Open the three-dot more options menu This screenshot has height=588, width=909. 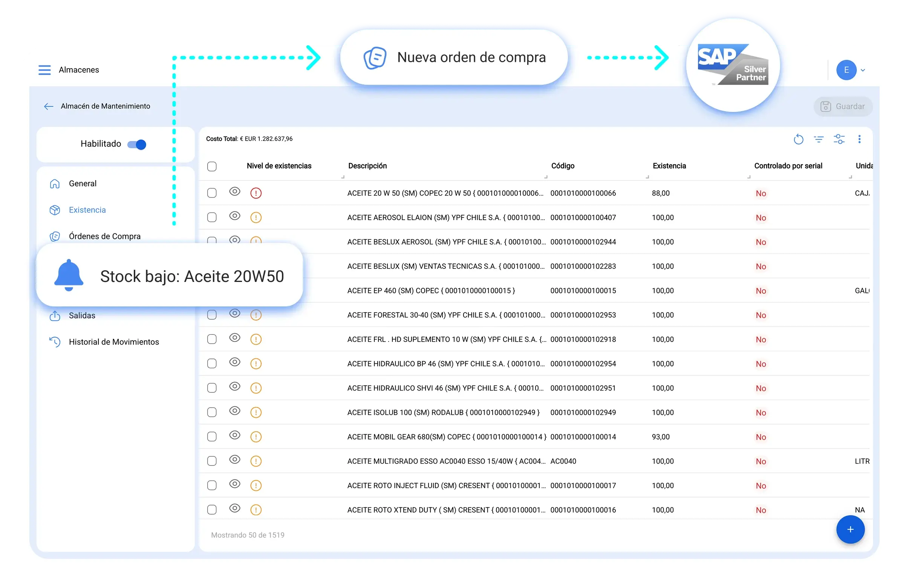click(x=858, y=139)
